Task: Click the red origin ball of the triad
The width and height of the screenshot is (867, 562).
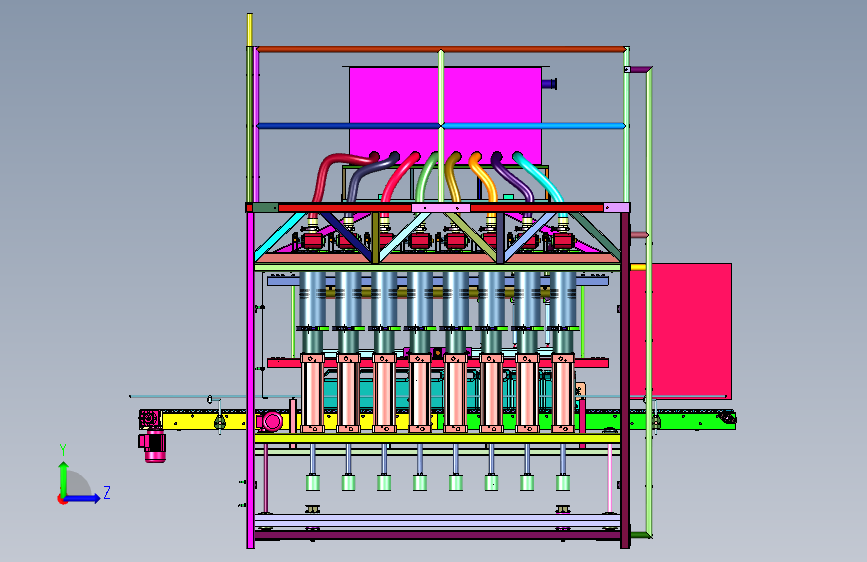Action: pyautogui.click(x=62, y=499)
